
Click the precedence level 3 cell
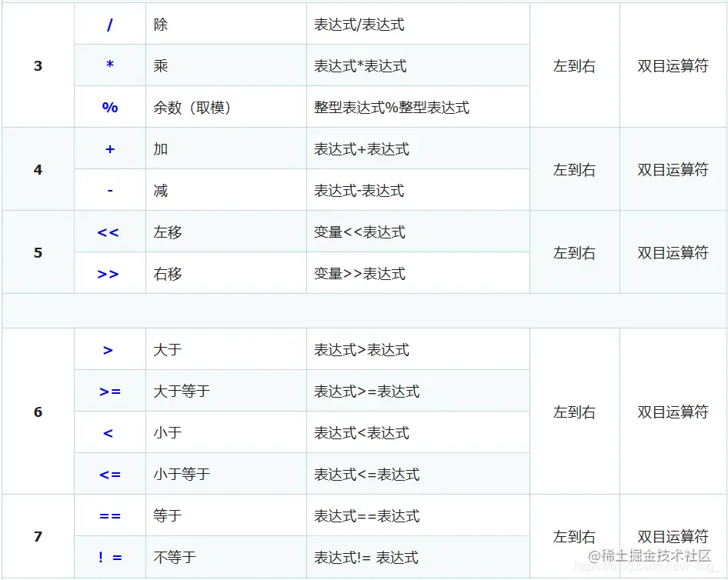coord(37,65)
